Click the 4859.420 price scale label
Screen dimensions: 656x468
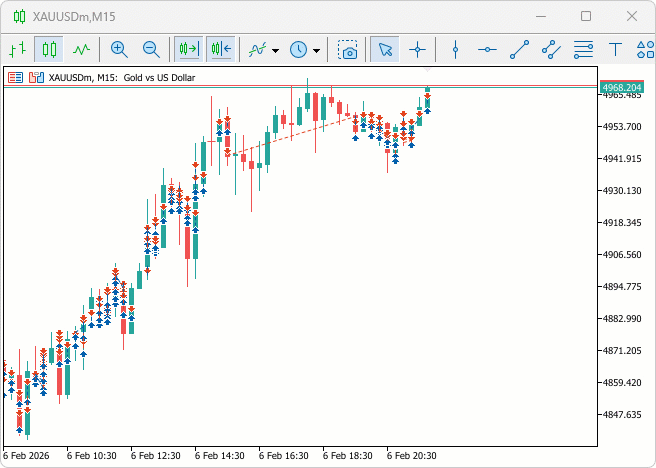622,382
